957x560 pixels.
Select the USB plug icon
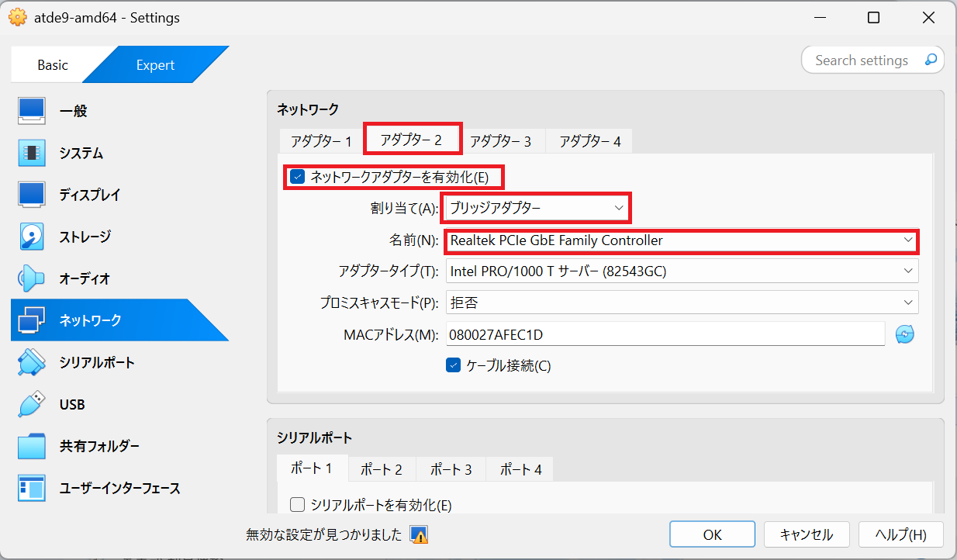[x=32, y=404]
